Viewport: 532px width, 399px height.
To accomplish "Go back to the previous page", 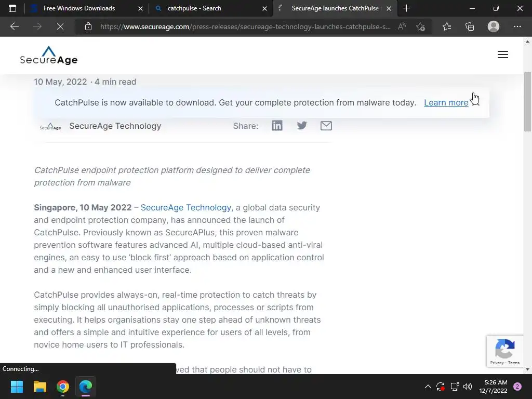I will 15,26.
